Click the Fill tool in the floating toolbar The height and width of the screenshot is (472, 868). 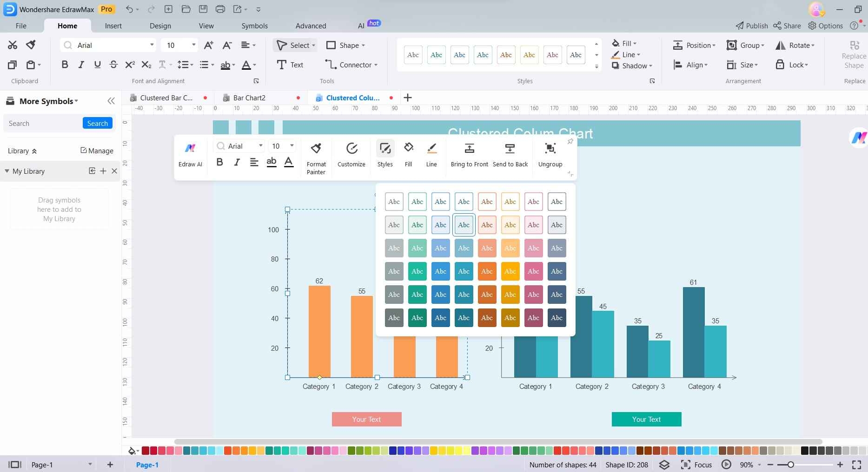tap(408, 153)
